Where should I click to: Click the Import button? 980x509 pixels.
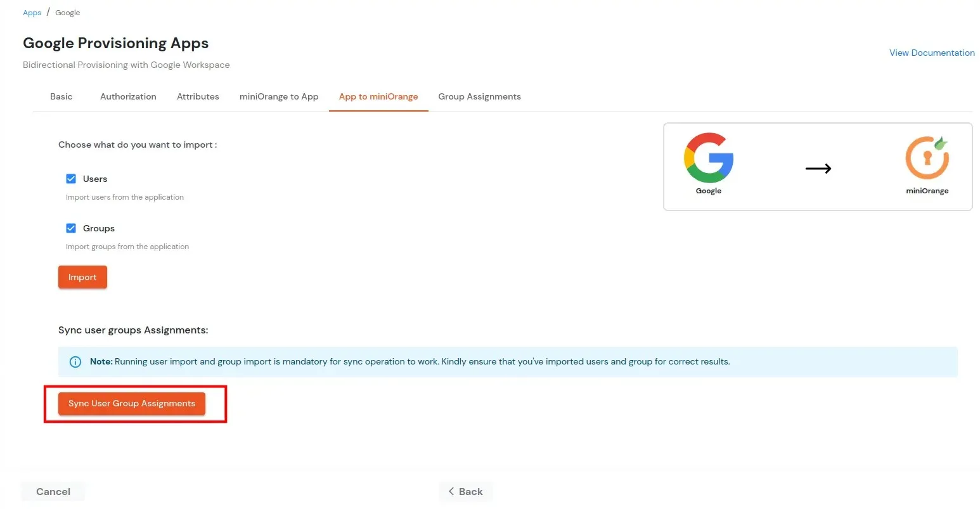click(x=82, y=277)
